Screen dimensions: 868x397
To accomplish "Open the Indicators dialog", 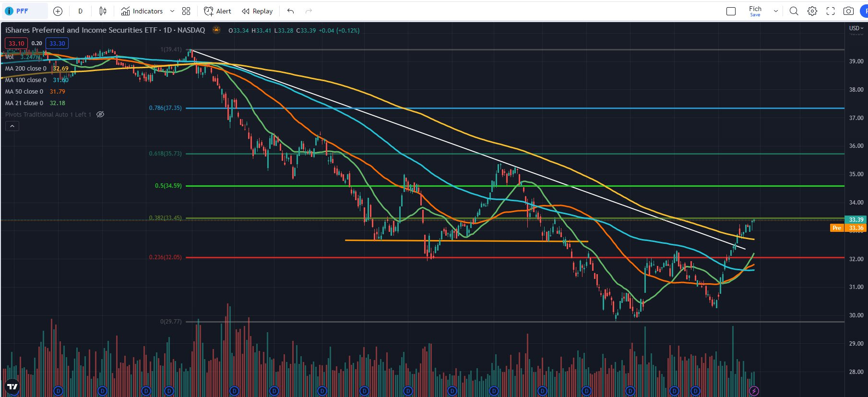I will click(x=142, y=11).
